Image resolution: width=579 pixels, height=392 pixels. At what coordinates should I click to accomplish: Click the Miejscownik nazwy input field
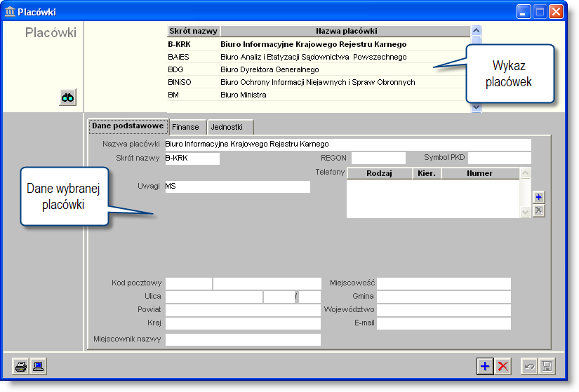(x=243, y=339)
